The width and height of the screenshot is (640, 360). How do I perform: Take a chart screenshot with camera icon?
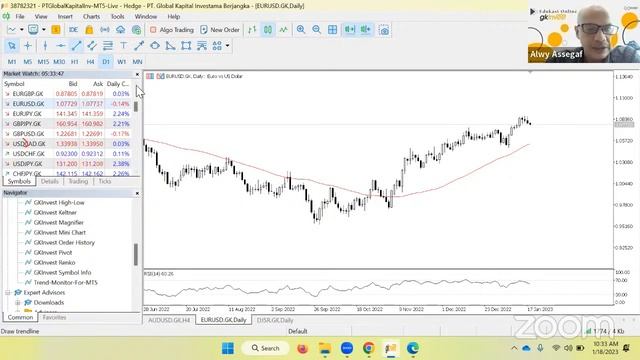tap(384, 30)
